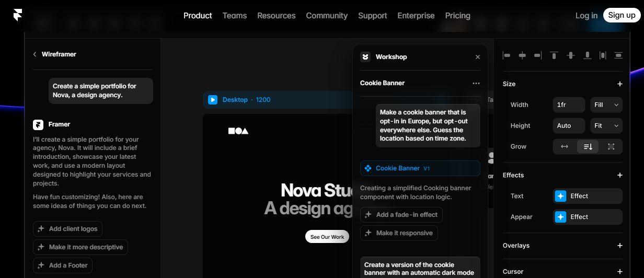Image resolution: width=644 pixels, height=278 pixels.
Task: Select the vertical stack Grow option
Action: click(588, 147)
